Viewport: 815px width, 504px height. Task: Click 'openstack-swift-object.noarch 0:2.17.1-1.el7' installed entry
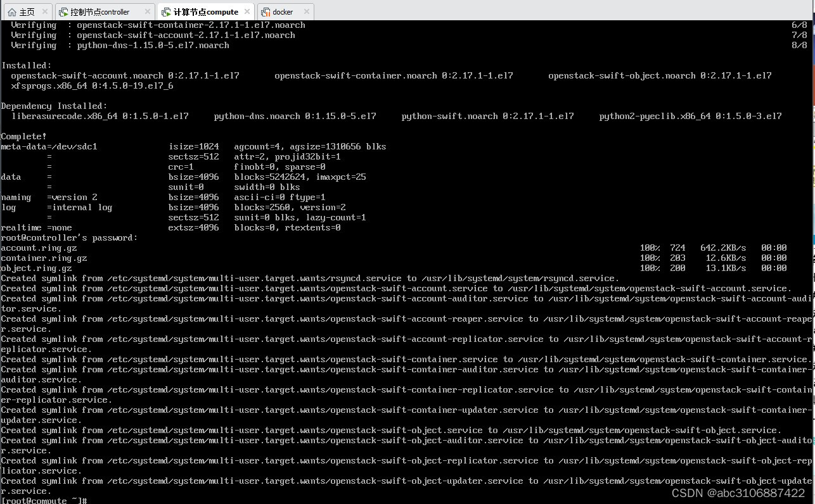tap(660, 76)
